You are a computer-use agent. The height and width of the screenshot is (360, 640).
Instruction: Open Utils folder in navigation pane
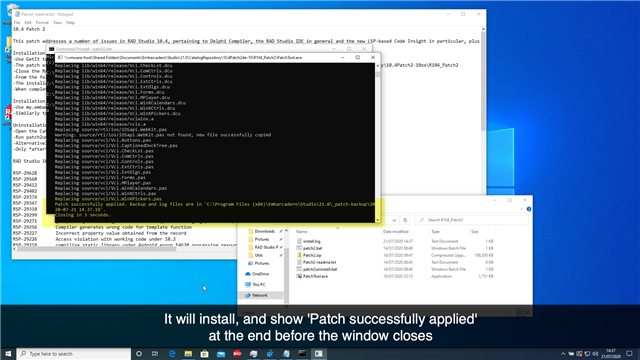coord(258,255)
